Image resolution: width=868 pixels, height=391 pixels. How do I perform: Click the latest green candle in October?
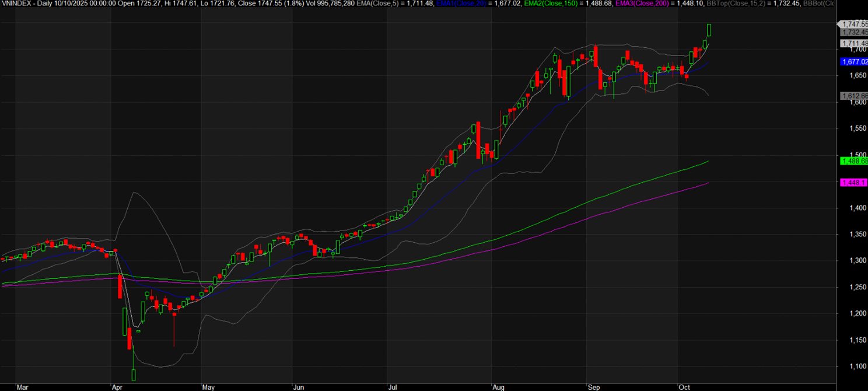(709, 30)
